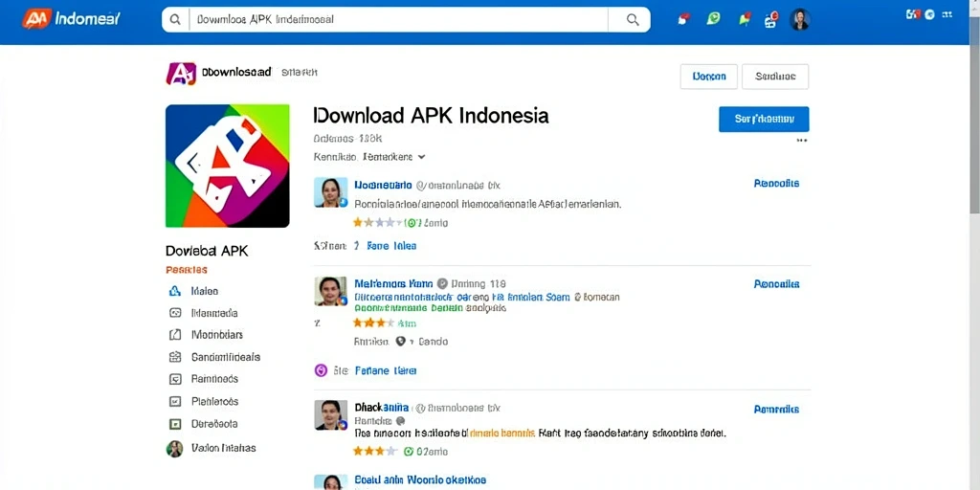The width and height of the screenshot is (980, 490).
Task: Click the green circle icon after the Dhackaniña stars
Action: [x=409, y=452]
